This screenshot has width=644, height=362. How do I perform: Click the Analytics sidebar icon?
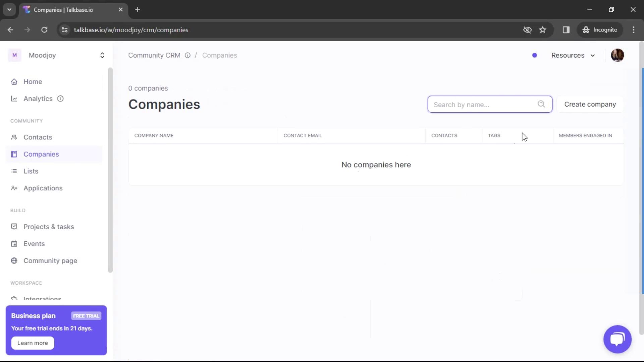tap(14, 98)
